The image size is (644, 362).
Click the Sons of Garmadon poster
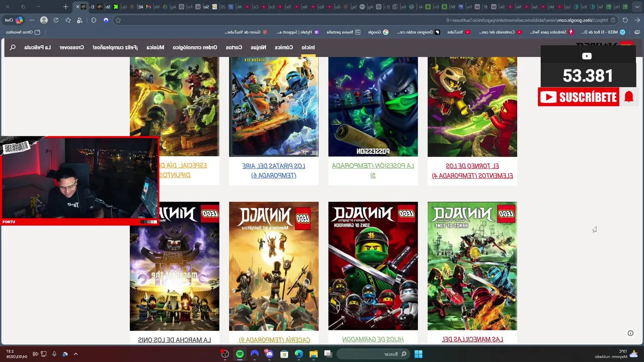pos(373,266)
